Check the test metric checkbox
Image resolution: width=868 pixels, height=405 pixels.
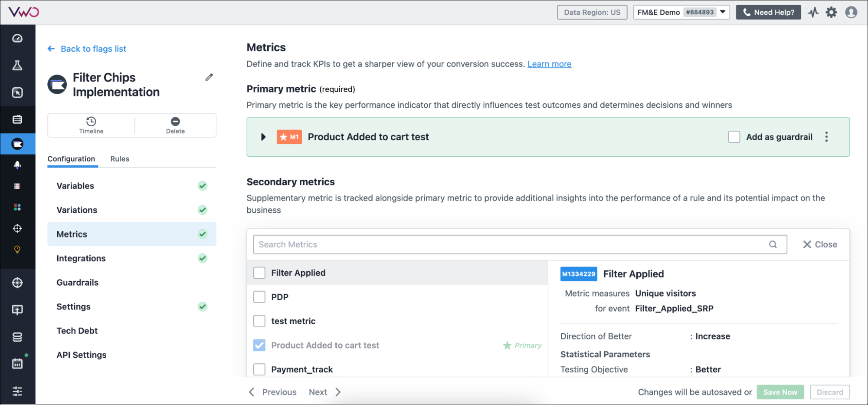[259, 321]
